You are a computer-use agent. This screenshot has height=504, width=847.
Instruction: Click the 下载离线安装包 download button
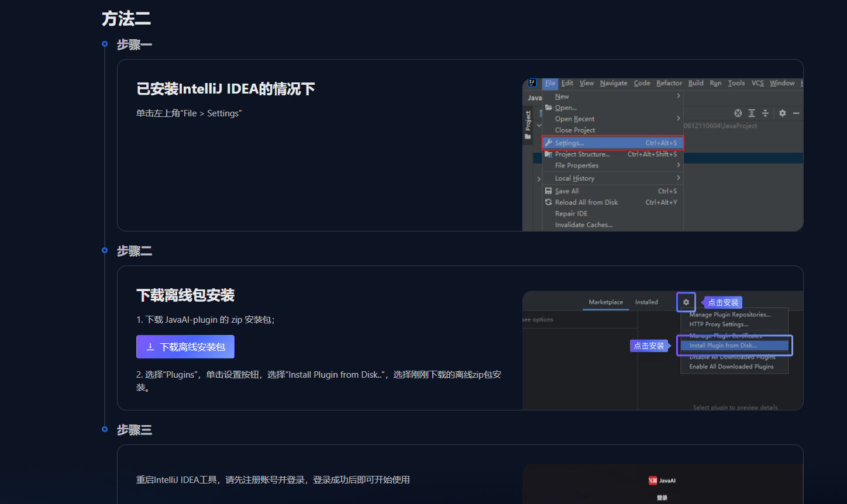pyautogui.click(x=185, y=347)
